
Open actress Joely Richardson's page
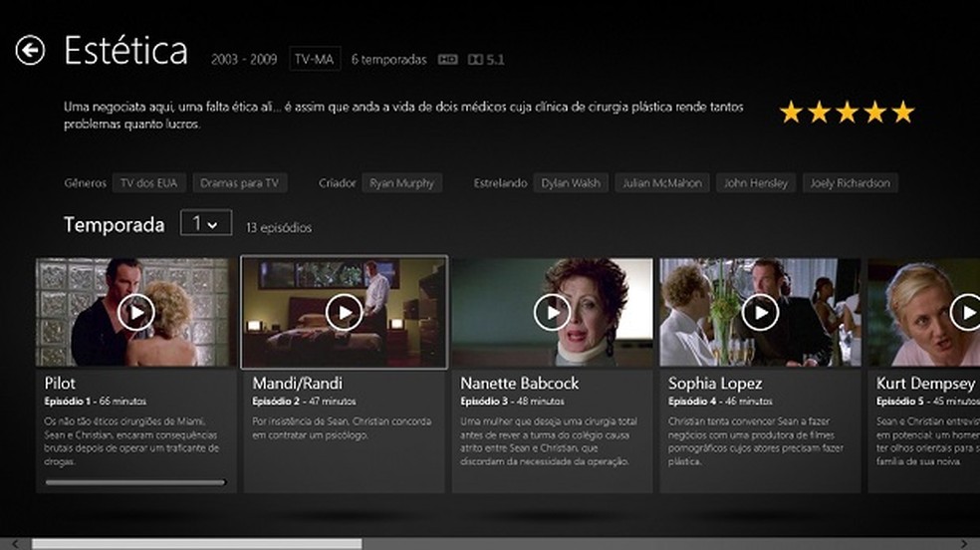850,183
